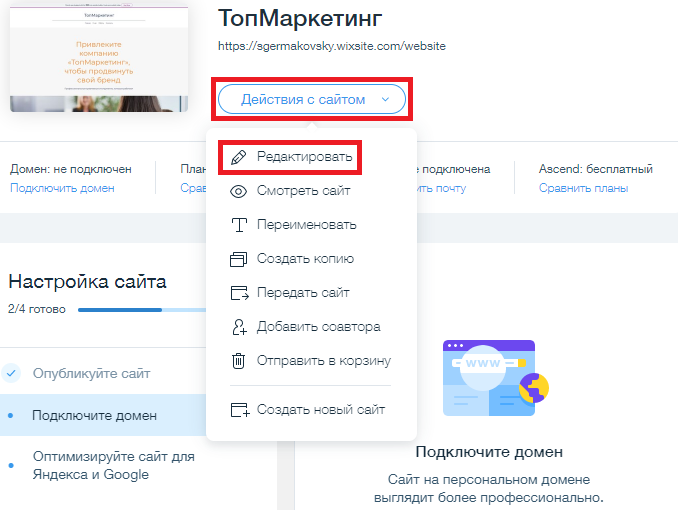
Task: Open the Сравнить планы link under Ascend
Action: [x=583, y=188]
